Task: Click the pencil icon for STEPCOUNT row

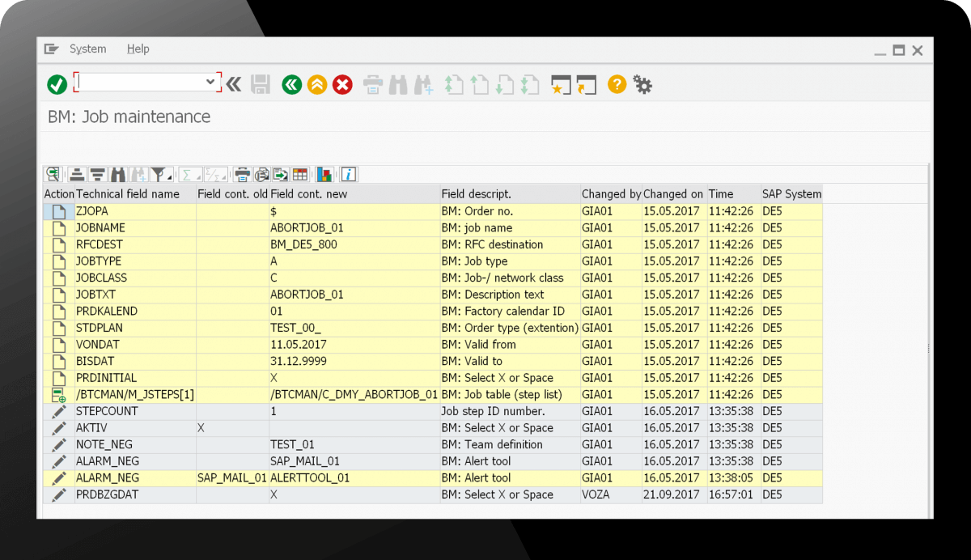Action: pos(58,411)
